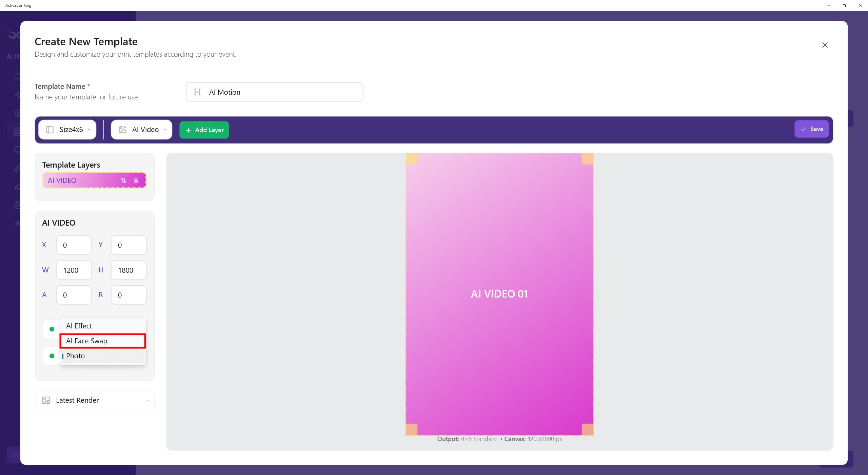The width and height of the screenshot is (868, 475).
Task: Toggle the lower green dot indicator
Action: click(52, 356)
